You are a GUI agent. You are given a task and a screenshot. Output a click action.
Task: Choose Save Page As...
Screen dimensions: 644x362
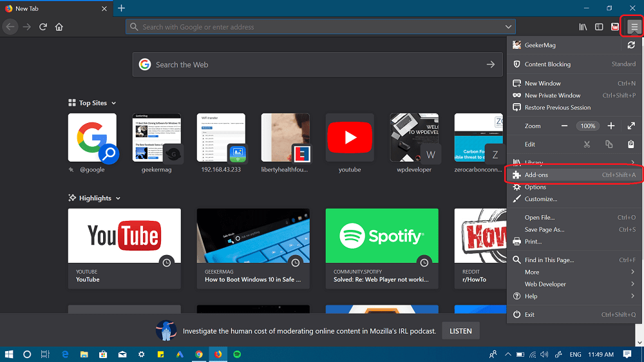point(574,230)
